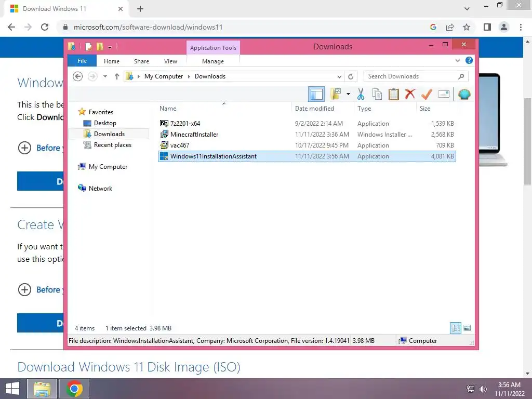Select Downloads in the navigation pane
The width and height of the screenshot is (532, 399).
[109, 134]
